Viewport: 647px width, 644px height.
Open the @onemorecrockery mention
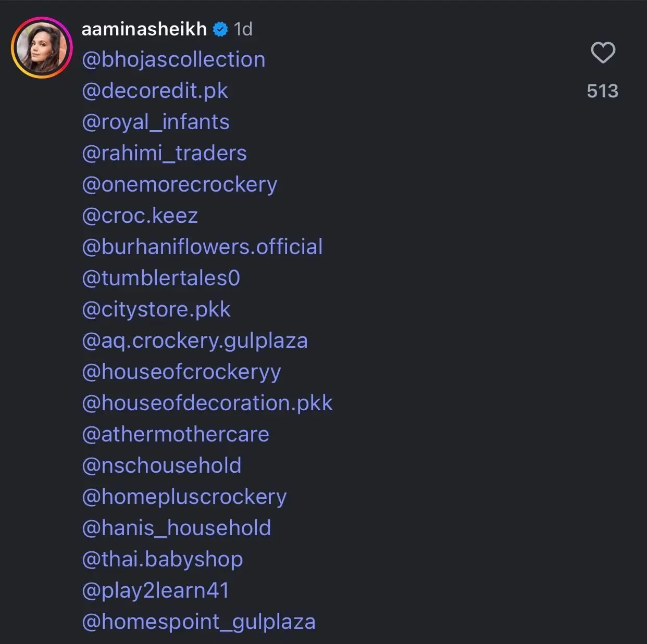[x=179, y=185]
